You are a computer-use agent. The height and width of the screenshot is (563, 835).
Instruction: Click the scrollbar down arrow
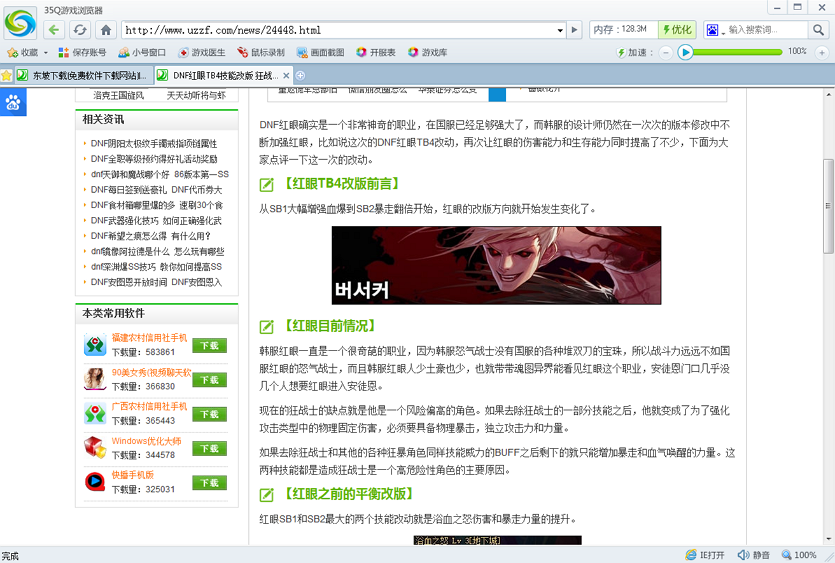(828, 540)
